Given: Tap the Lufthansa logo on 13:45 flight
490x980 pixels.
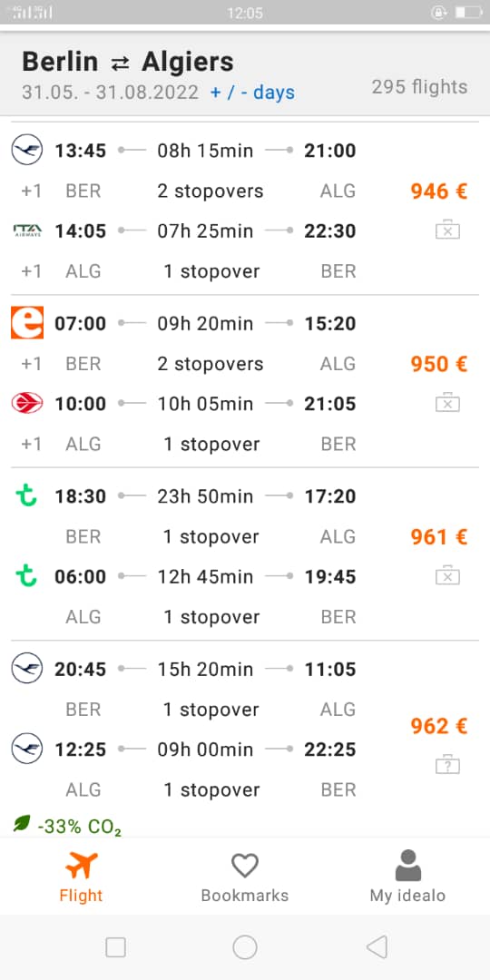Looking at the screenshot, I should click(27, 151).
